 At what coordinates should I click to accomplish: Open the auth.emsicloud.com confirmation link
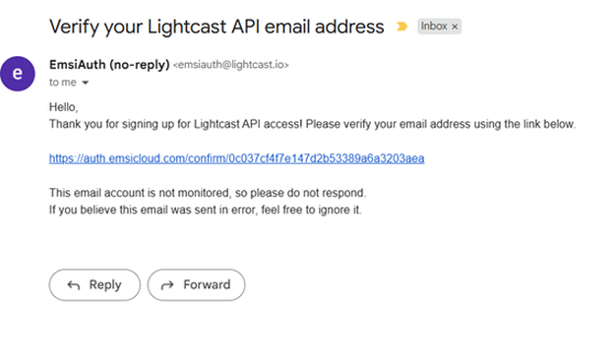pos(236,158)
